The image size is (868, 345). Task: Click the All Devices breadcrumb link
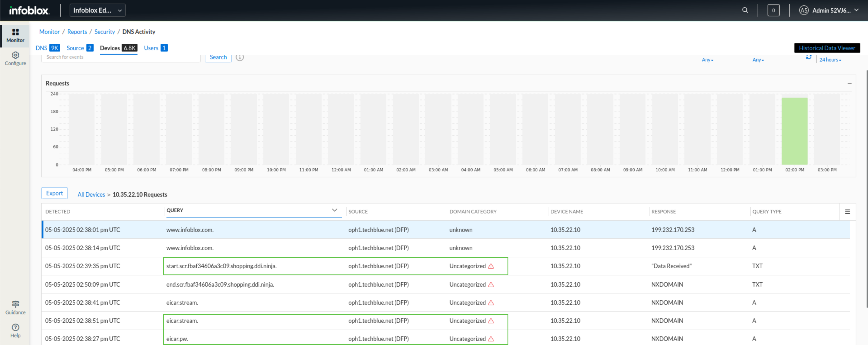pos(91,194)
